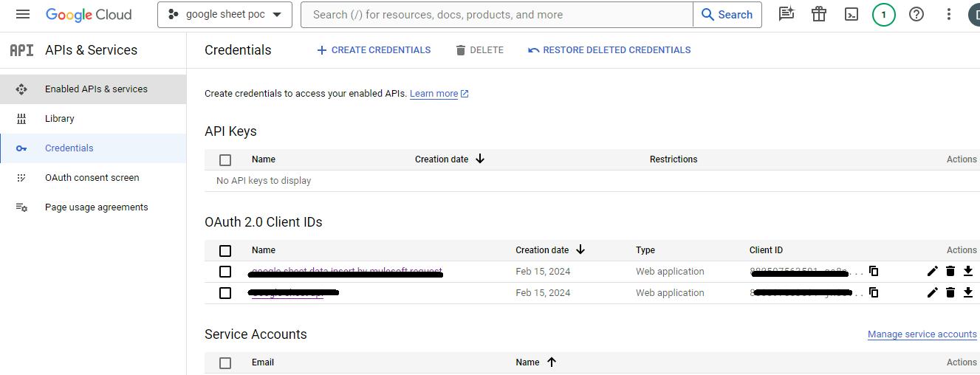Click the OAuth consent screen dots icon
The height and width of the screenshot is (375, 980).
click(x=21, y=178)
